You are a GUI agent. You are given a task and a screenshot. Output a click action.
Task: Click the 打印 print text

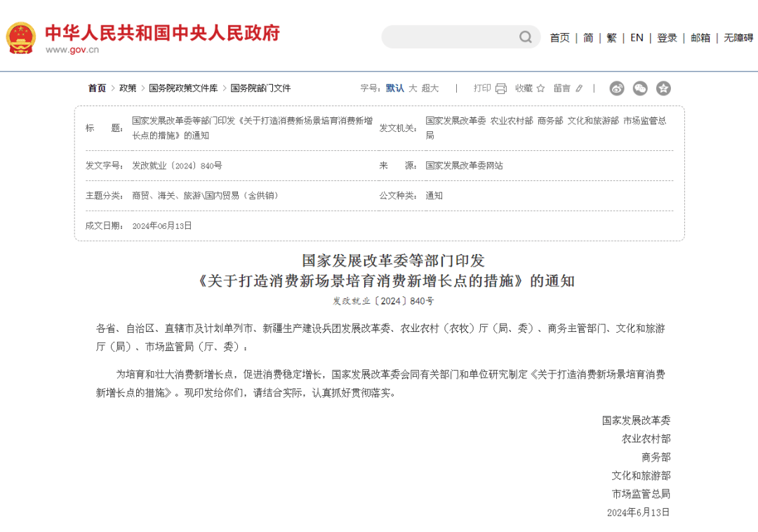(x=482, y=88)
